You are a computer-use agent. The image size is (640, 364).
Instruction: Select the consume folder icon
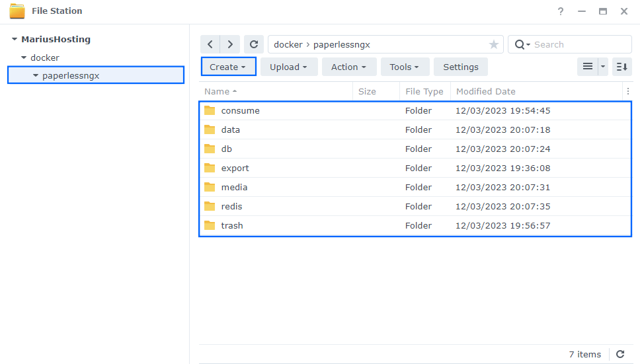(210, 110)
